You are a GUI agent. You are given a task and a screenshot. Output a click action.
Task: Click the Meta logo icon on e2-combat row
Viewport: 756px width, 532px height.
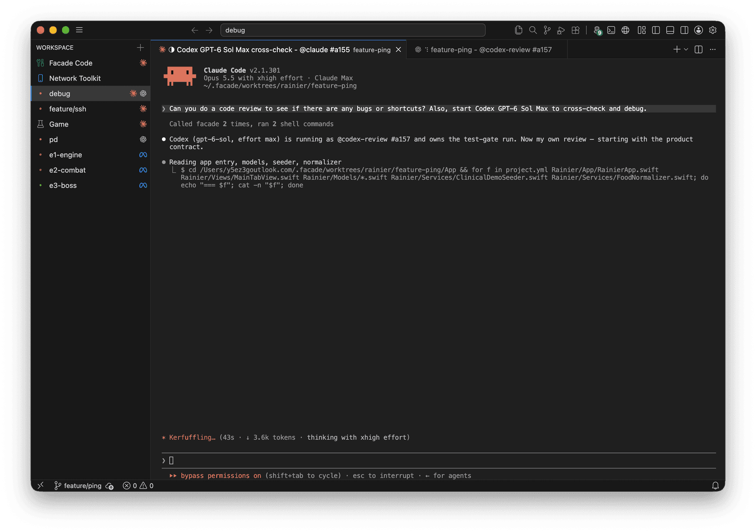click(143, 170)
